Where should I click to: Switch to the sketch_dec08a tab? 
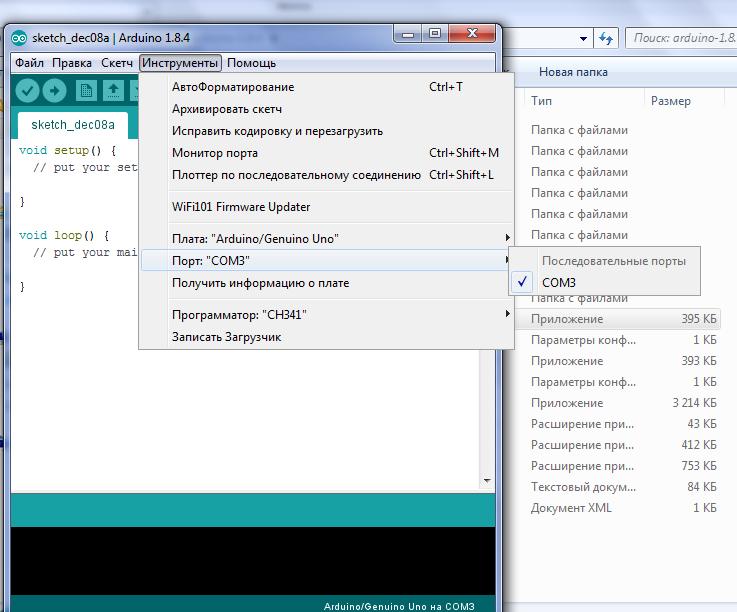tap(72, 125)
